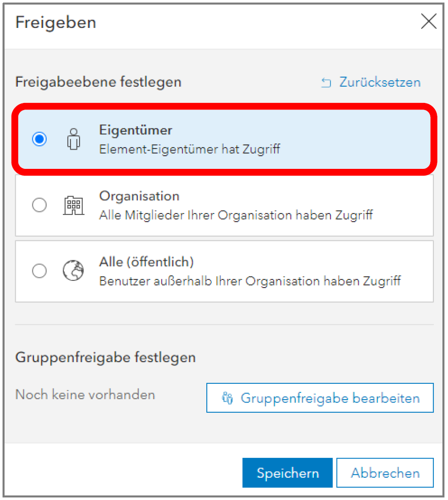This screenshot has height=500, width=448.
Task: Click 'Benutzer außerhalb Ihrer Organisation haben Zugriff'
Action: click(250, 281)
